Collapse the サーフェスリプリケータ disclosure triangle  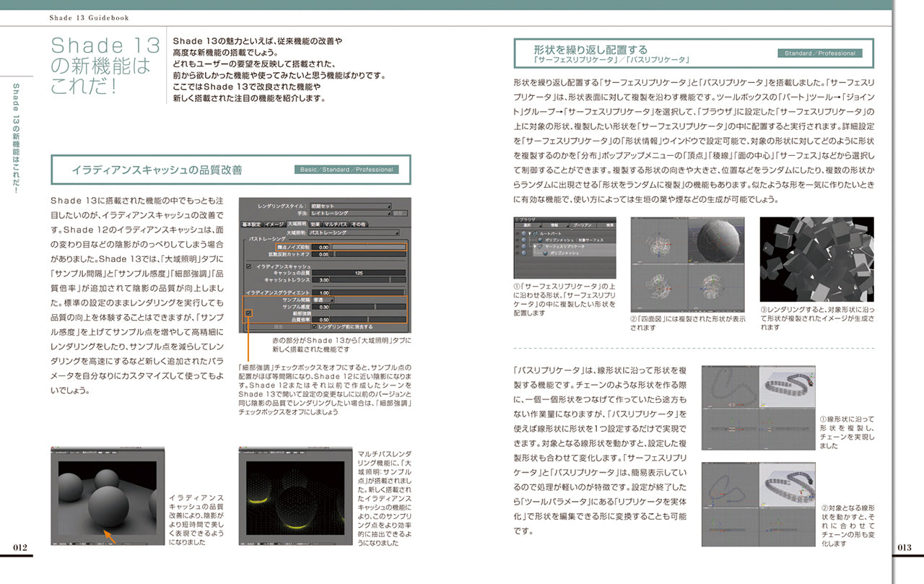pos(535,246)
